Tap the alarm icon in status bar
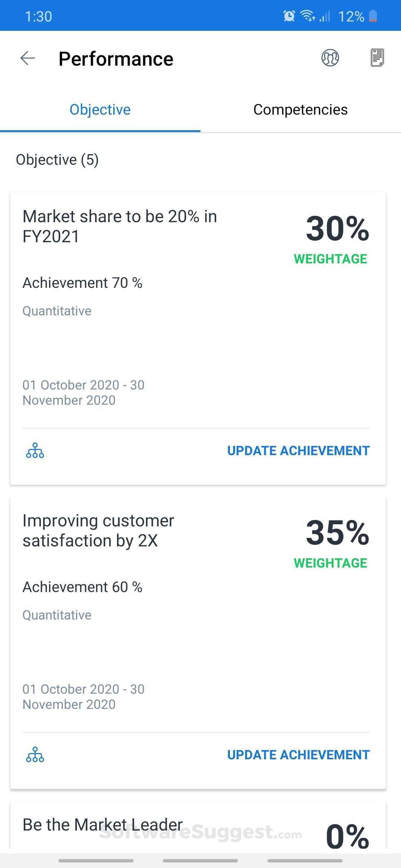Screen dimensions: 401x868 tap(289, 16)
